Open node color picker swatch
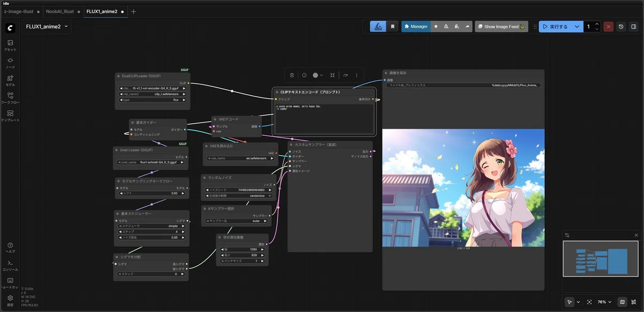644x312 pixels. 318,75
